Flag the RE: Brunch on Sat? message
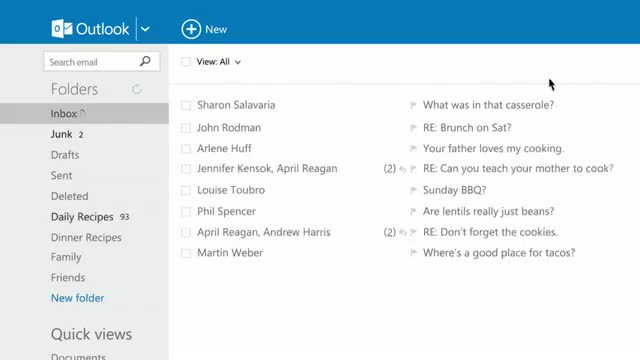This screenshot has height=360, width=640. (x=413, y=128)
